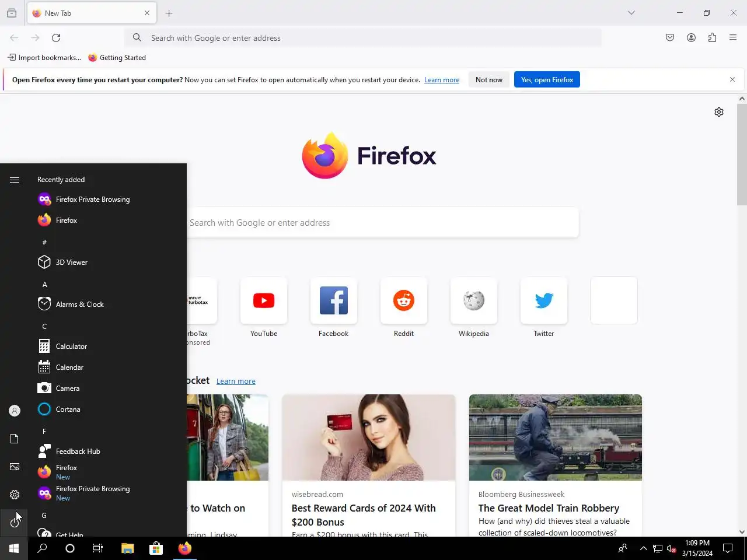Open Microsoft Store from taskbar
This screenshot has height=560, width=747.
156,548
